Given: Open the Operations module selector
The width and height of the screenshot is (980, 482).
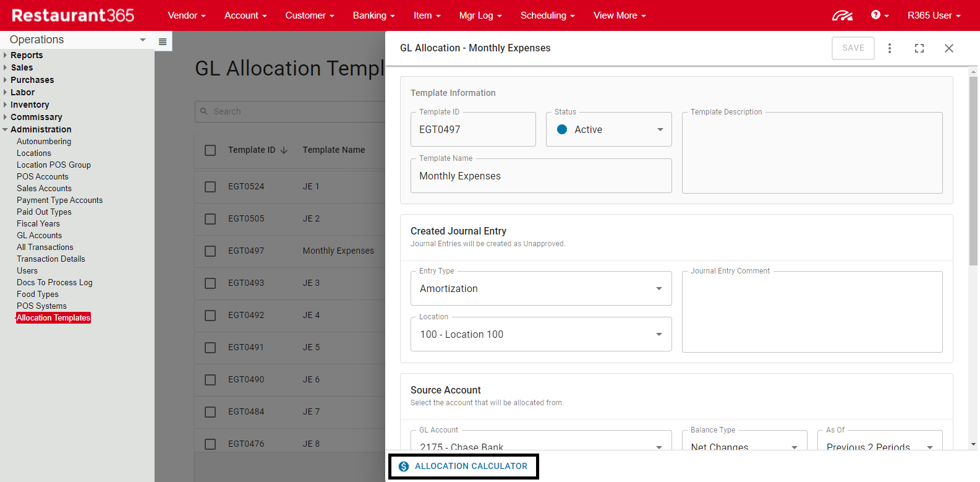Looking at the screenshot, I should 77,40.
